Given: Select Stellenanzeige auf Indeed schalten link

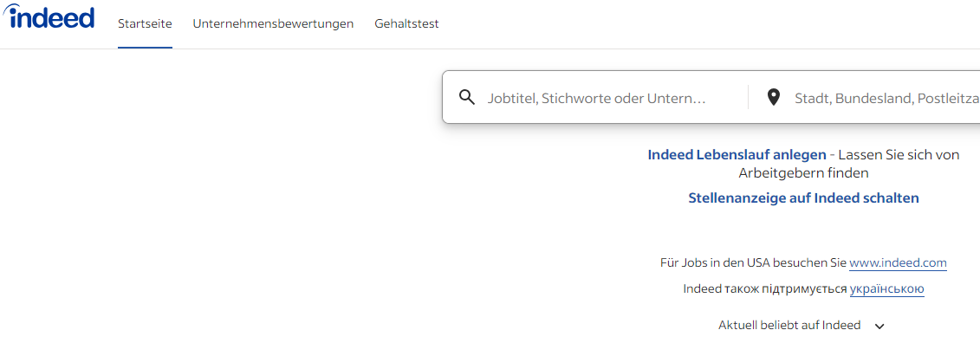Looking at the screenshot, I should [x=803, y=198].
